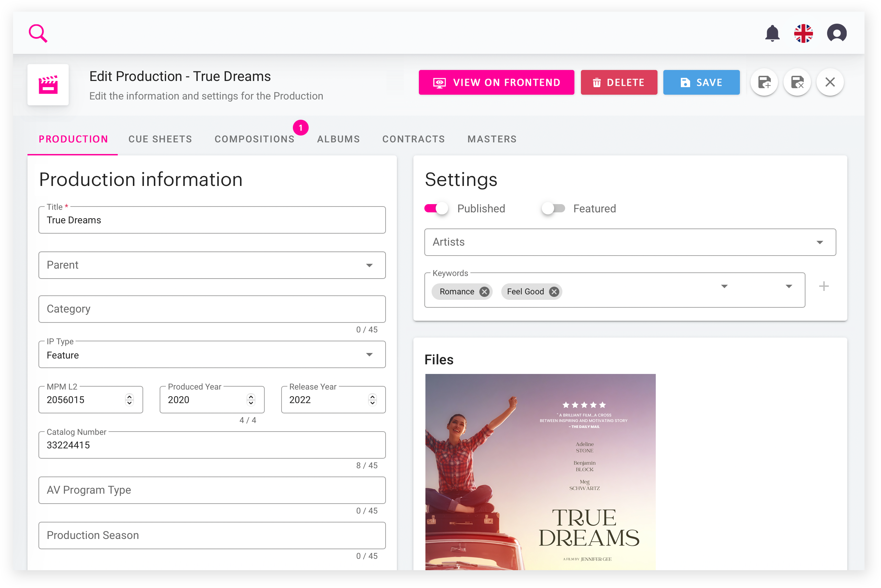Click the save and close icon
The width and height of the screenshot is (881, 588).
pyautogui.click(x=797, y=82)
